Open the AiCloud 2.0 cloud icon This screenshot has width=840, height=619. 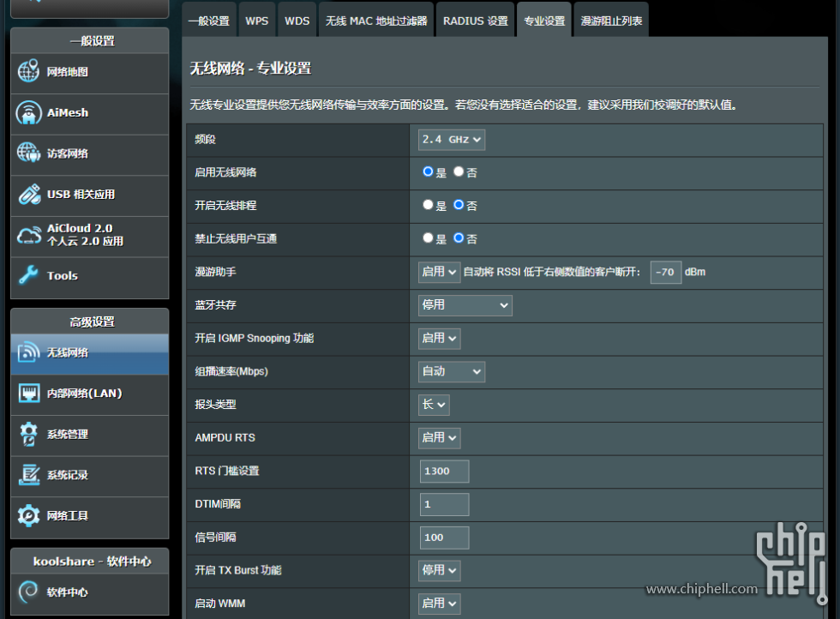coord(29,235)
